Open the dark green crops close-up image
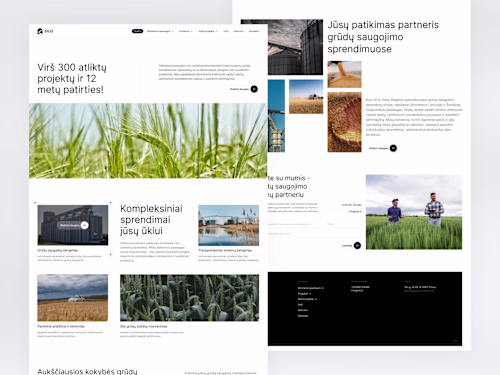This screenshot has width=500, height=375. tap(189, 298)
